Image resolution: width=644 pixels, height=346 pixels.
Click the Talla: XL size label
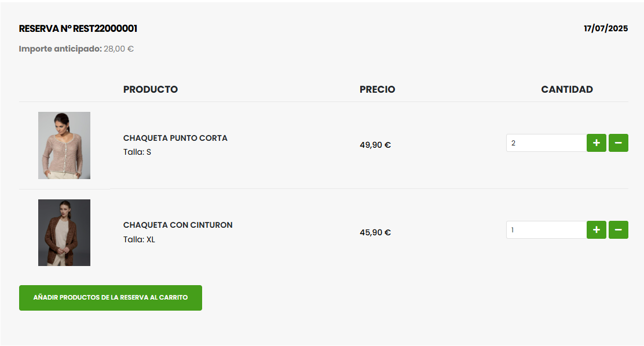pyautogui.click(x=139, y=239)
